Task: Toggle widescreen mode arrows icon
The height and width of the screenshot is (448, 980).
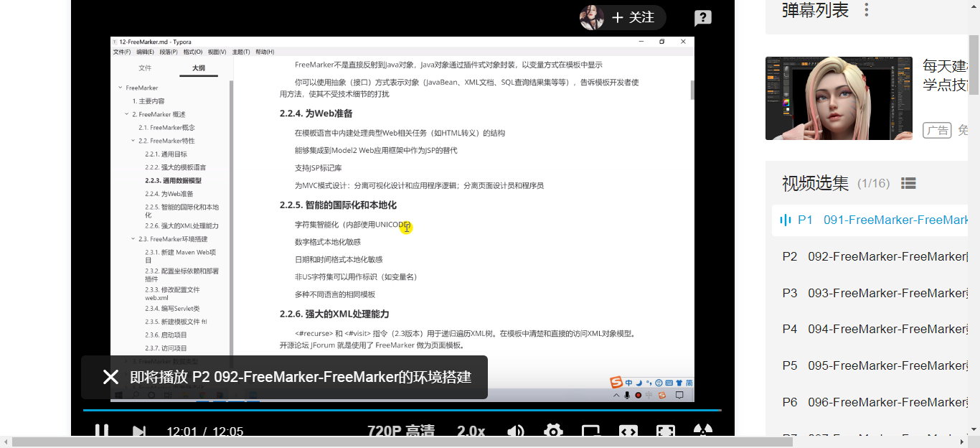Action: [x=628, y=431]
